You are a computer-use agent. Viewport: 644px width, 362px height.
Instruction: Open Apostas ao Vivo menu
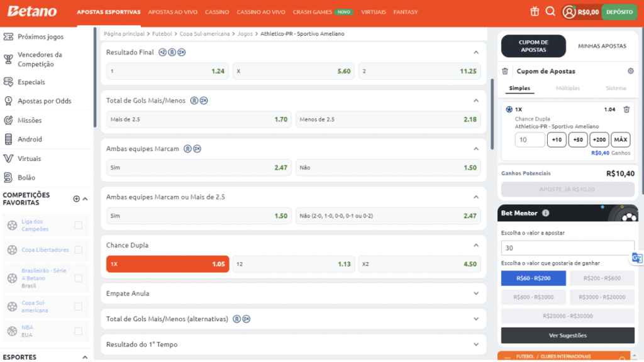point(172,12)
